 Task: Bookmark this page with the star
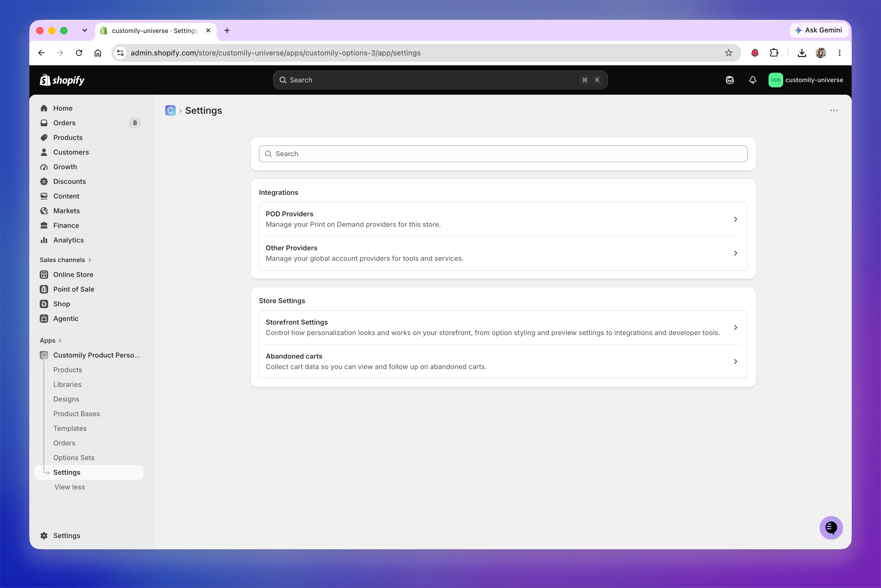pos(728,53)
